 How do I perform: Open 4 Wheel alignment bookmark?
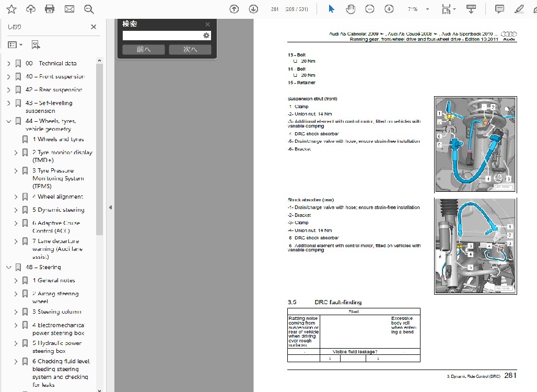point(58,197)
